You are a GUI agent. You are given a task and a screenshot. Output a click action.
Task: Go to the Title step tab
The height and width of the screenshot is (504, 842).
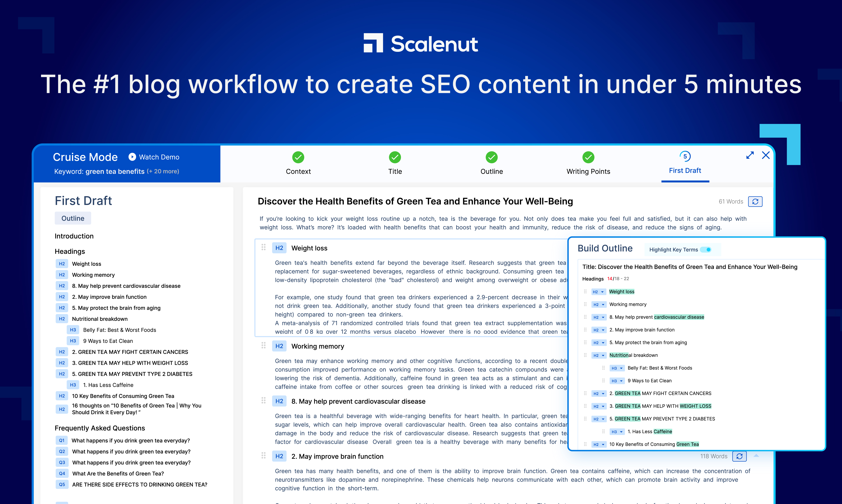point(395,171)
